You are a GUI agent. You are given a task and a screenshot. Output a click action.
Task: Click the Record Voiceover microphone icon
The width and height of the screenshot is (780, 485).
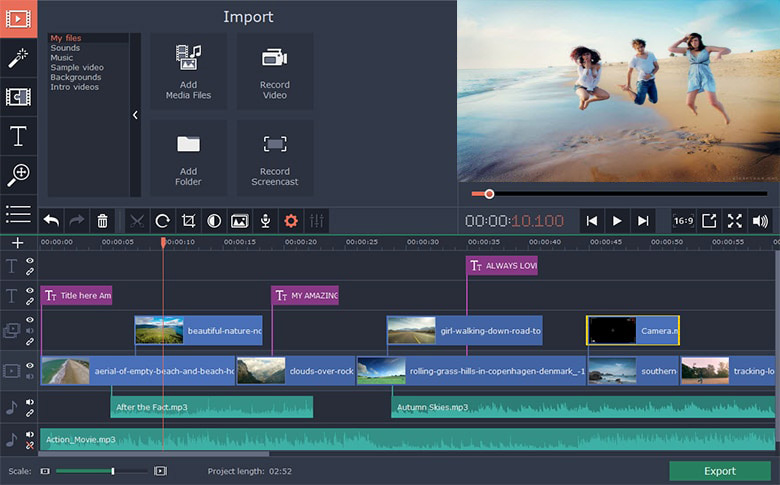tap(266, 221)
